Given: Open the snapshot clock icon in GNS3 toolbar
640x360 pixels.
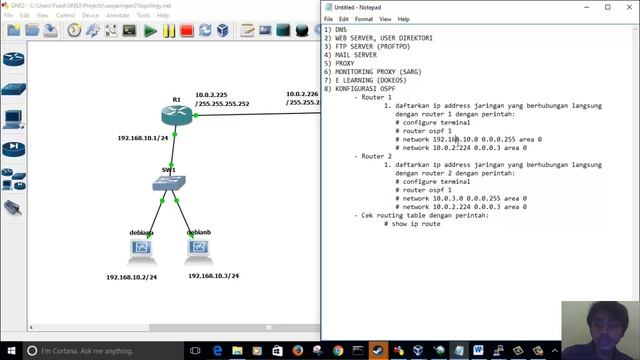Looking at the screenshot, I should (74, 31).
